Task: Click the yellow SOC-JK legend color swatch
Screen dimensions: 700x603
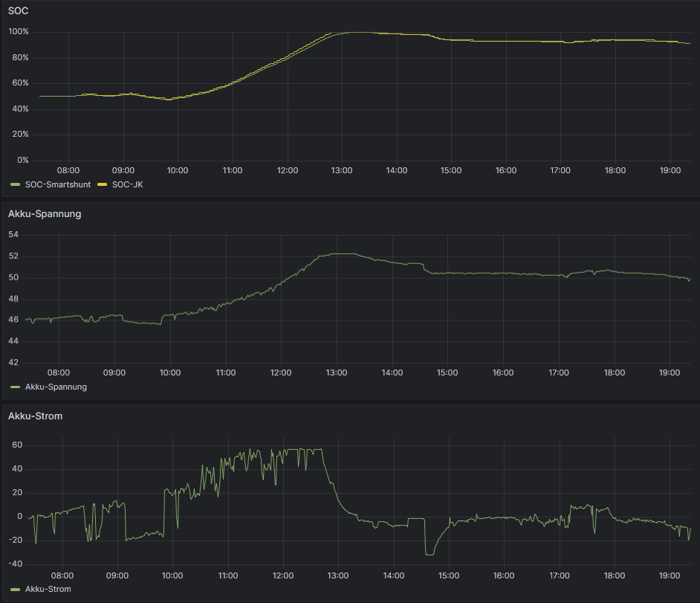Action: tap(103, 184)
